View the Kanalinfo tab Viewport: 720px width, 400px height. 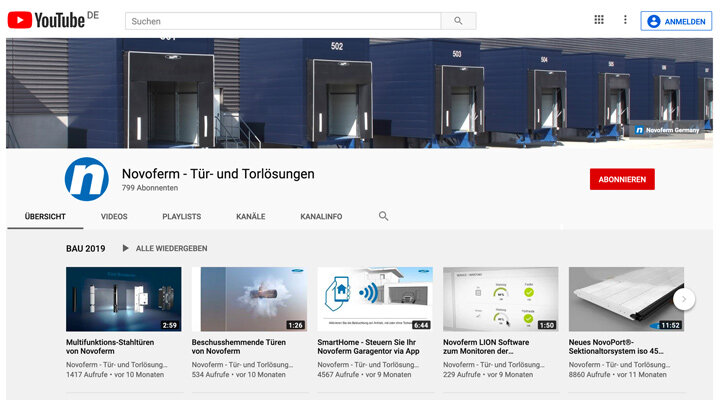click(321, 216)
